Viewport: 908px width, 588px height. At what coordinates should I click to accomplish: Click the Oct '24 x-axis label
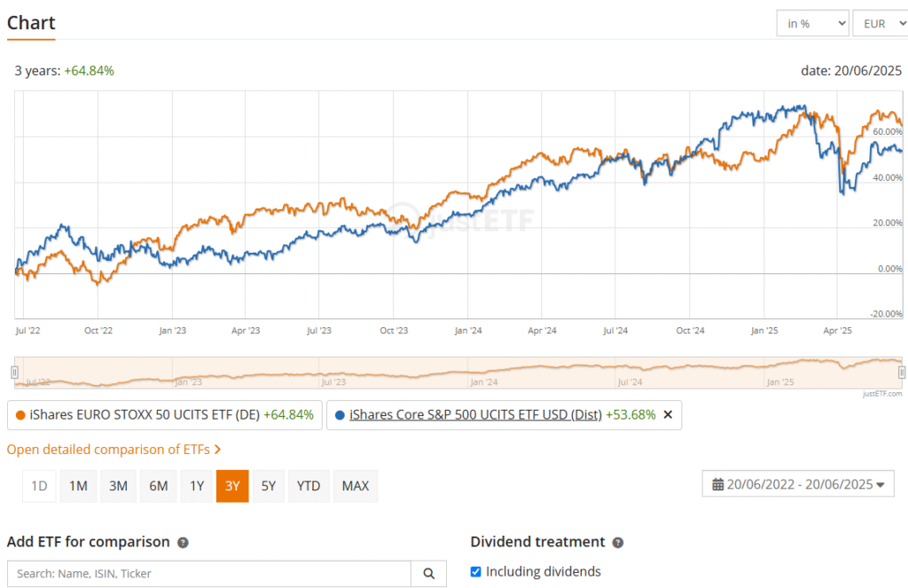pos(690,330)
